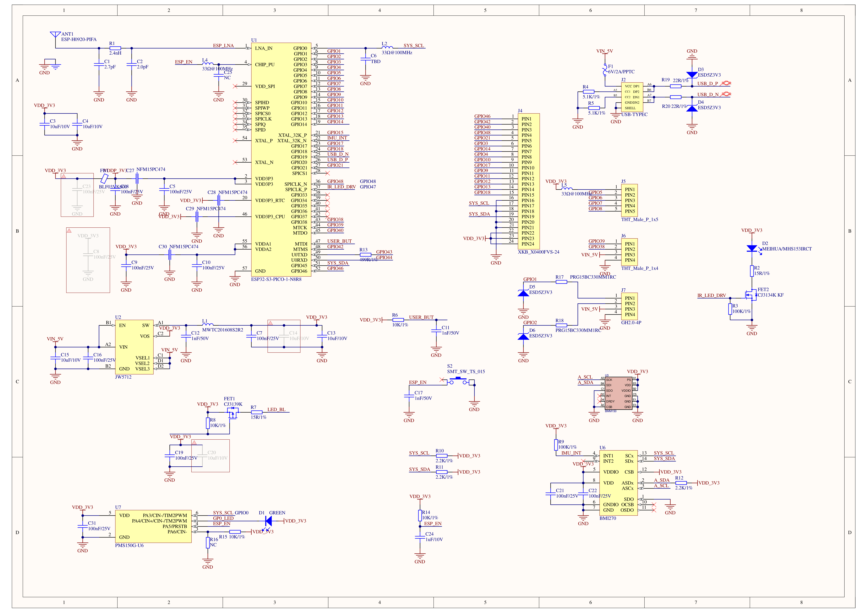Select the D5 ESD5Z3V3 diode

523,293
